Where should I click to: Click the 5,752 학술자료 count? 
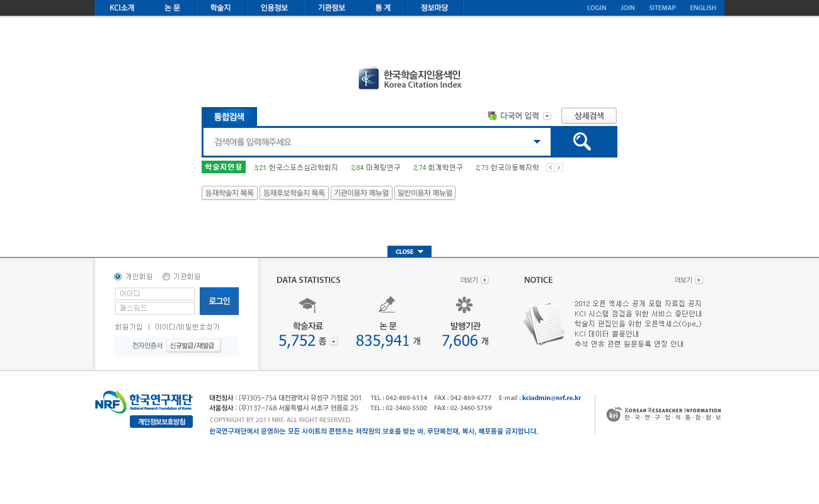click(x=297, y=341)
